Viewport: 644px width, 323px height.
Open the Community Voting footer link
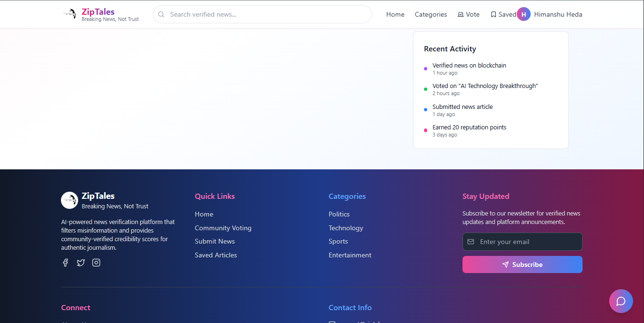[223, 228]
